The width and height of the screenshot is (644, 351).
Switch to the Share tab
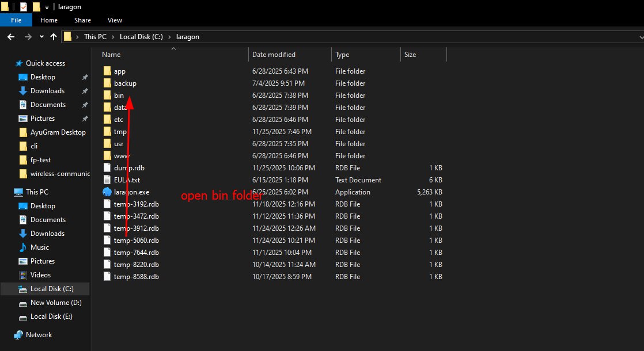(x=82, y=20)
